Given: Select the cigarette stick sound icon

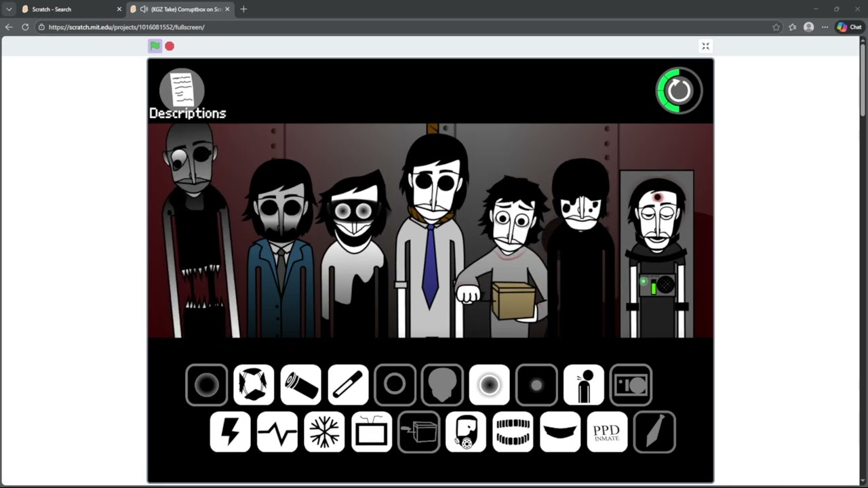Looking at the screenshot, I should point(349,385).
